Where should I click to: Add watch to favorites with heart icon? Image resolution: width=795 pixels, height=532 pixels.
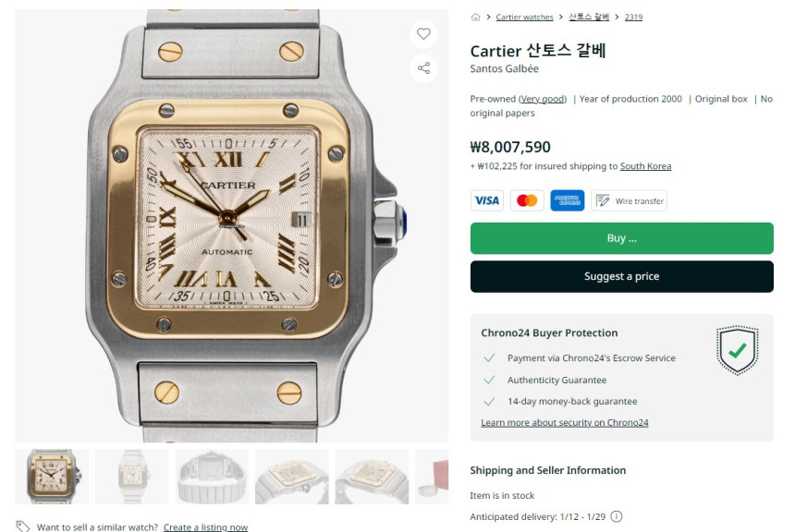pyautogui.click(x=423, y=34)
